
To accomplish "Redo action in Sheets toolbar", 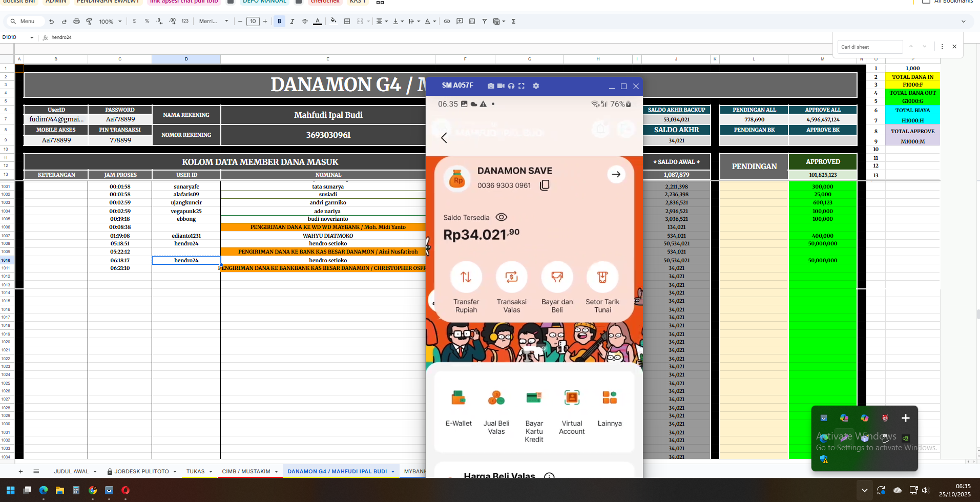I will pos(64,22).
